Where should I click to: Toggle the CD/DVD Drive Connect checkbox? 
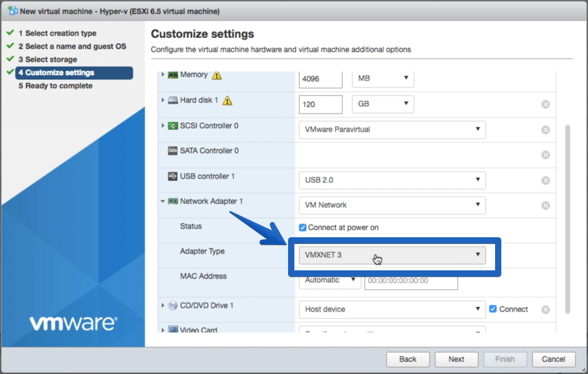493,308
